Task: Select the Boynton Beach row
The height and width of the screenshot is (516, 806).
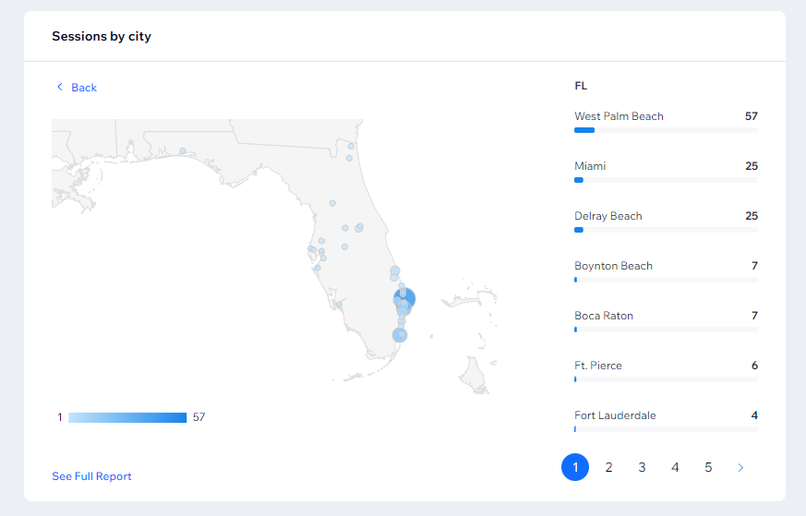Action: click(666, 271)
